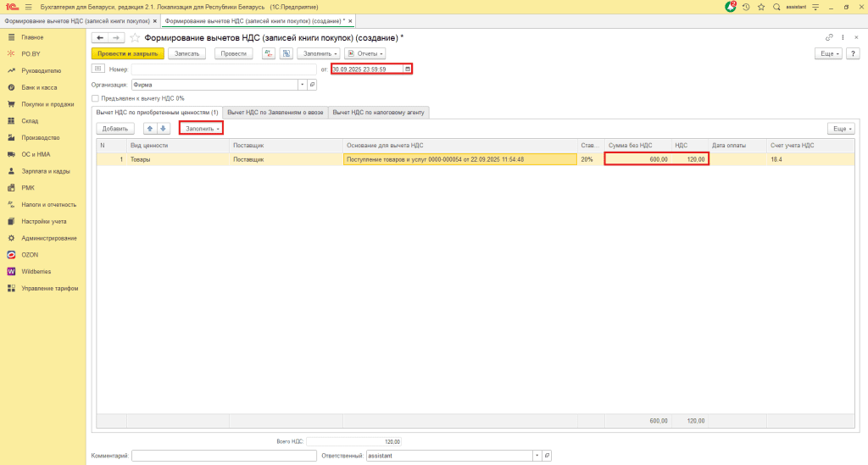This screenshot has width=868, height=465.
Task: Click the favorites star in top bar
Action: coord(761,7)
